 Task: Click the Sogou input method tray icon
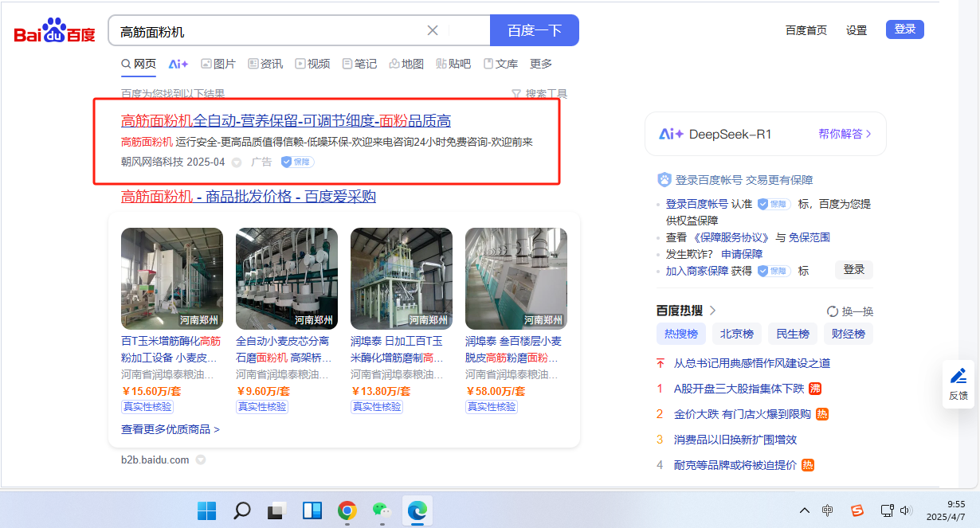click(x=857, y=510)
